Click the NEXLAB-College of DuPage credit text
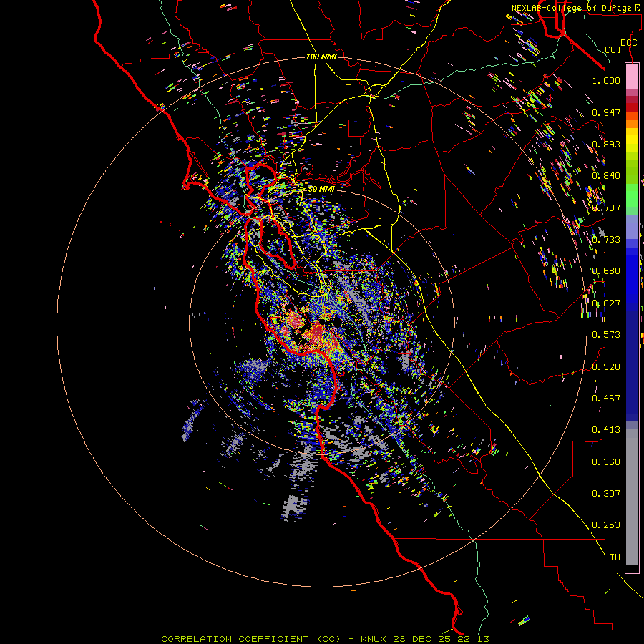This screenshot has width=644, height=644. click(x=577, y=8)
